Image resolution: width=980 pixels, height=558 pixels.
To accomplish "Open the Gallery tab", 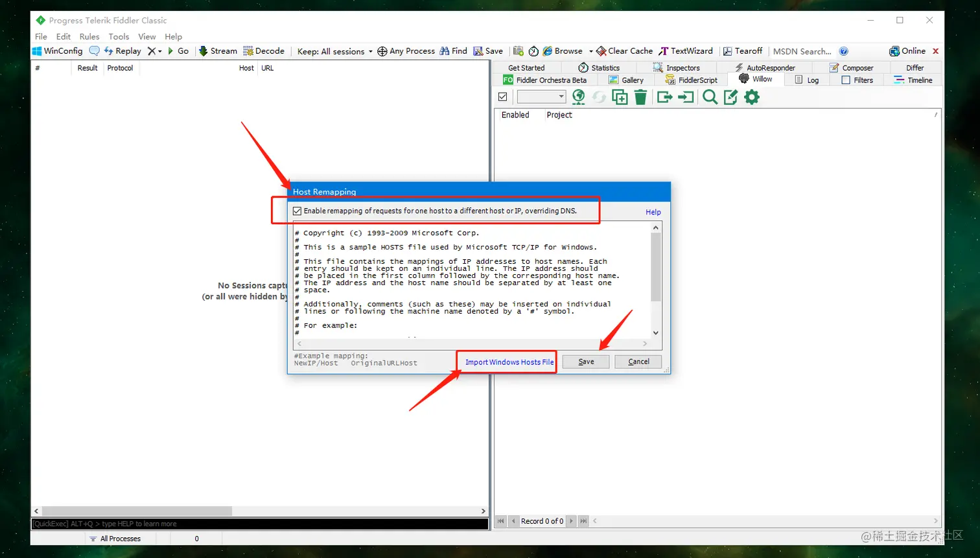I will [x=626, y=80].
